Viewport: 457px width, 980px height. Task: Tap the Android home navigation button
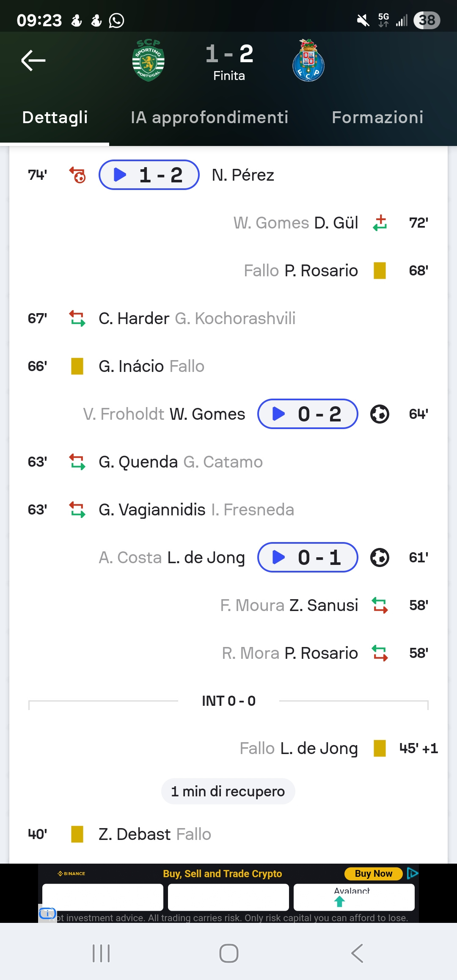point(229,953)
